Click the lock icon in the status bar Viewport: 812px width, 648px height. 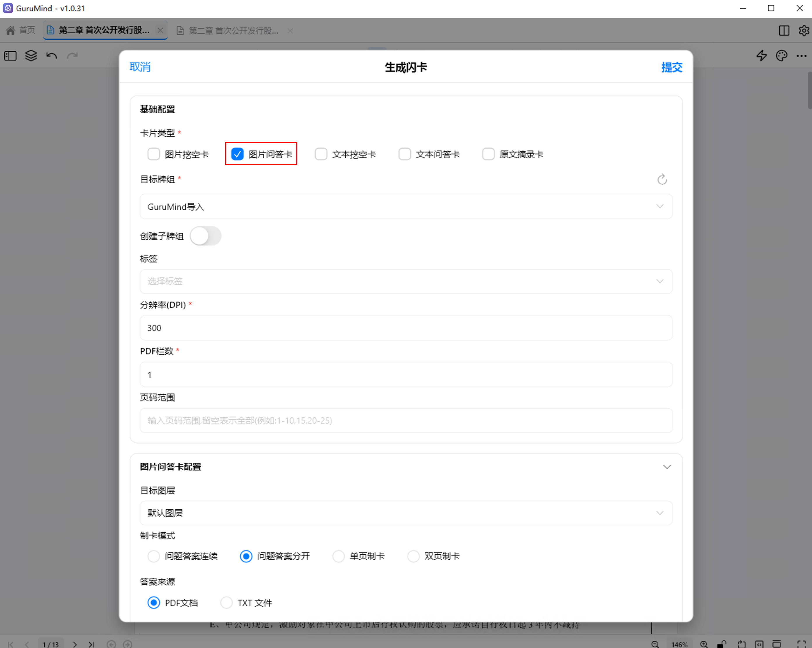tap(722, 644)
